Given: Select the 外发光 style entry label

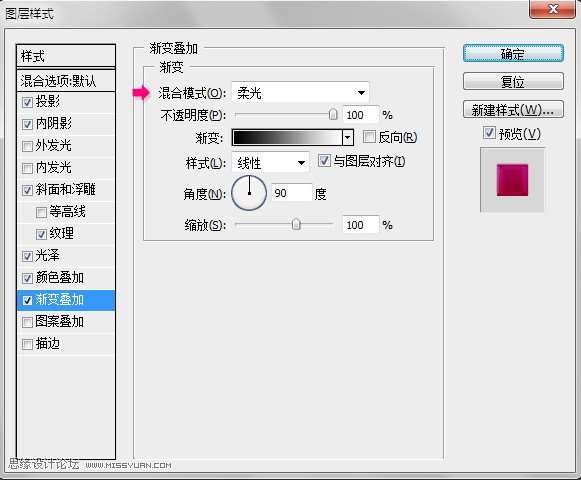Looking at the screenshot, I should pyautogui.click(x=54, y=145).
